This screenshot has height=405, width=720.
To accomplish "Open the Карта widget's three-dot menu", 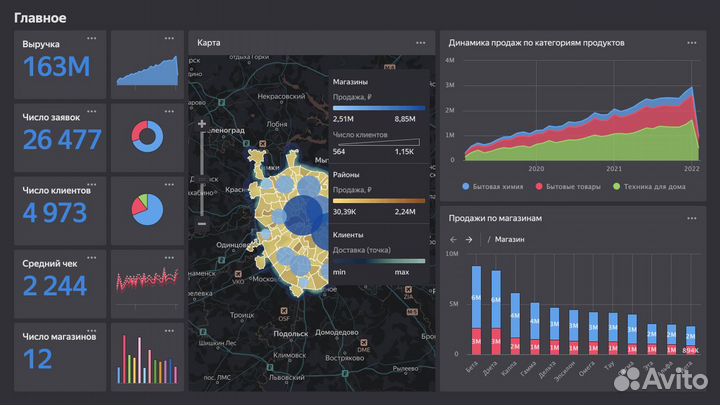I will 420,42.
